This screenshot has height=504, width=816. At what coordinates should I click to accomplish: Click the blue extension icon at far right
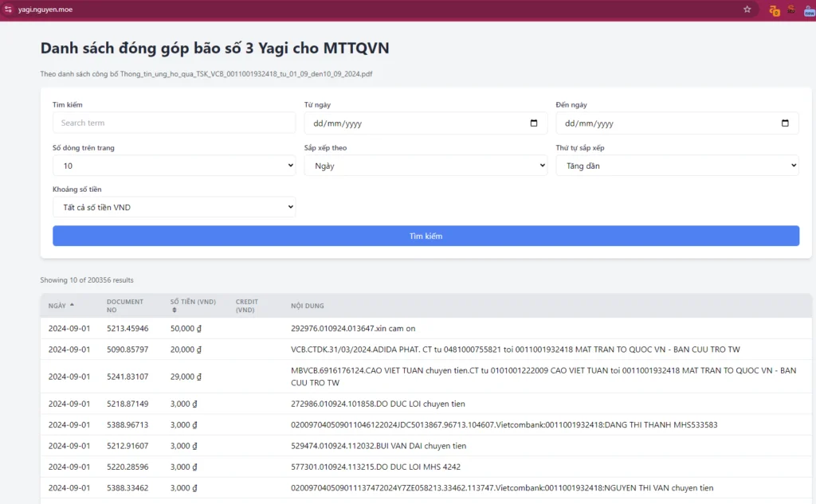point(810,10)
